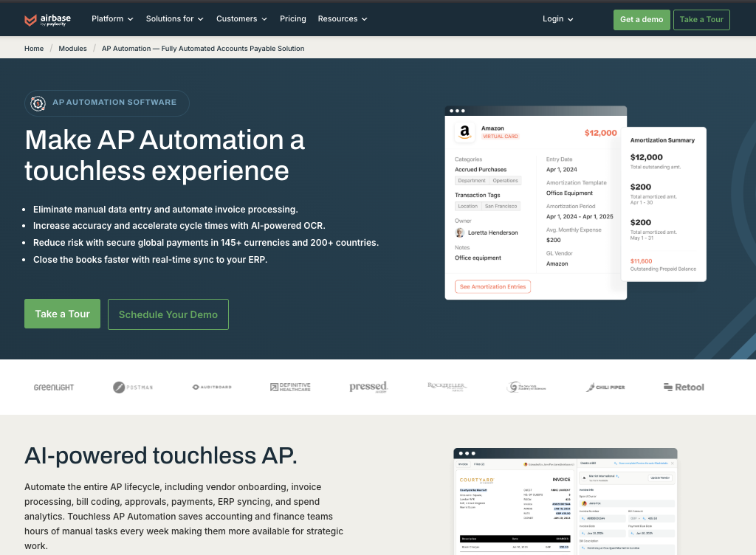Expand the Solutions for menu
Viewport: 756px width, 555px height.
coord(174,18)
